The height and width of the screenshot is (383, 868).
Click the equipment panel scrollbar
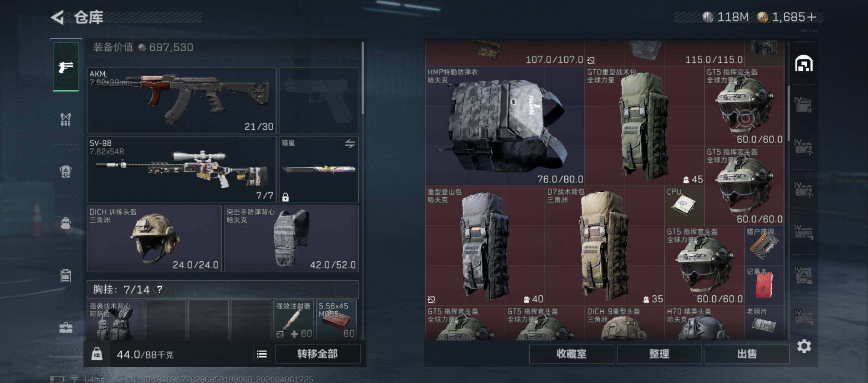point(363,78)
